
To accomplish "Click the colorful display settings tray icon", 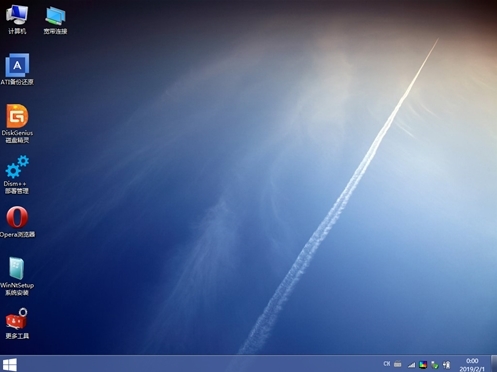I will (x=423, y=365).
